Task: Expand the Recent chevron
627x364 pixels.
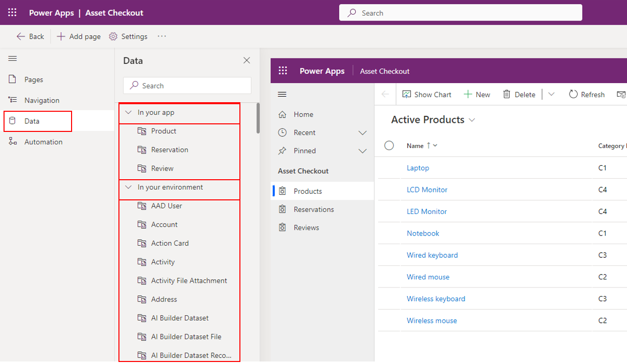Action: click(x=362, y=133)
